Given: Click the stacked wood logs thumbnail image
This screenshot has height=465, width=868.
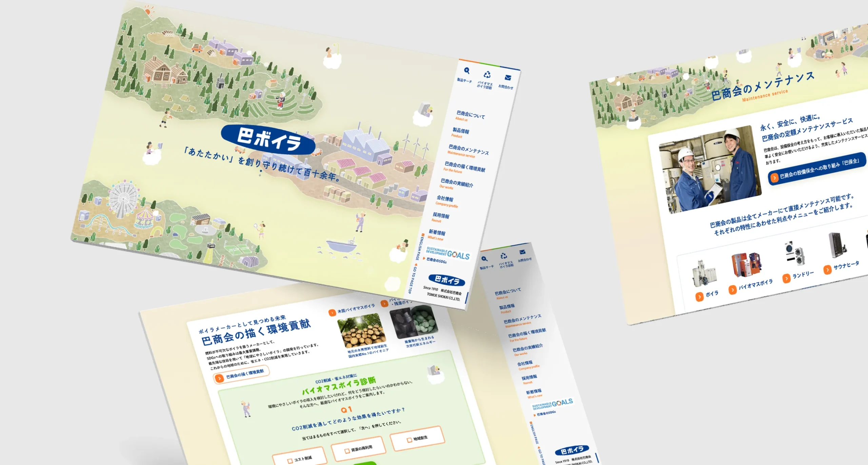Looking at the screenshot, I should (362, 331).
